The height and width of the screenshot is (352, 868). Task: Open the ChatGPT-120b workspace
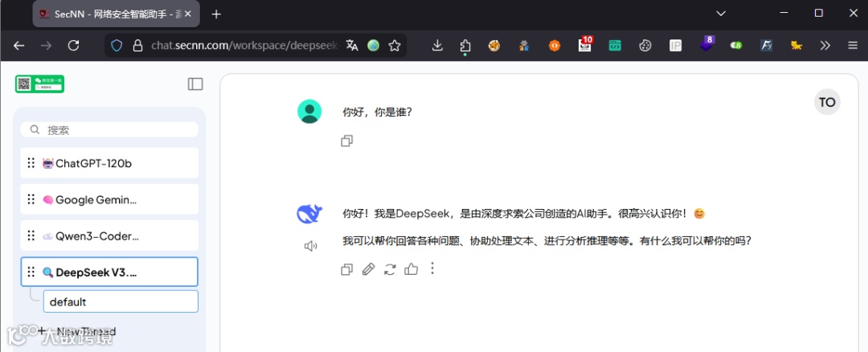tap(109, 162)
